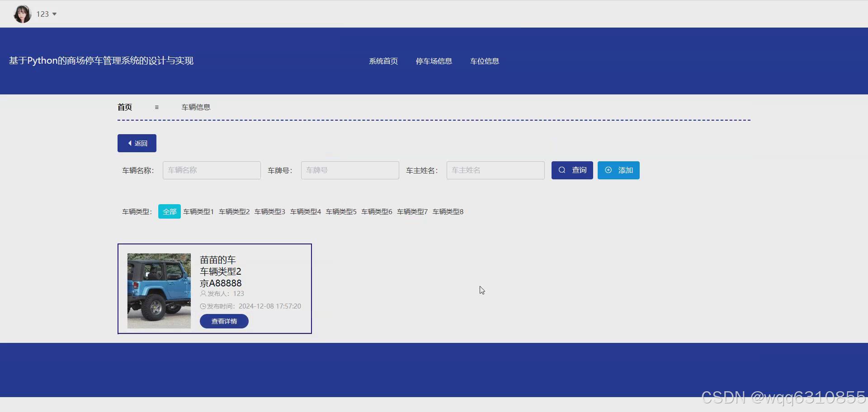This screenshot has height=412, width=868.
Task: Click the 车牌号 input field
Action: click(x=349, y=170)
